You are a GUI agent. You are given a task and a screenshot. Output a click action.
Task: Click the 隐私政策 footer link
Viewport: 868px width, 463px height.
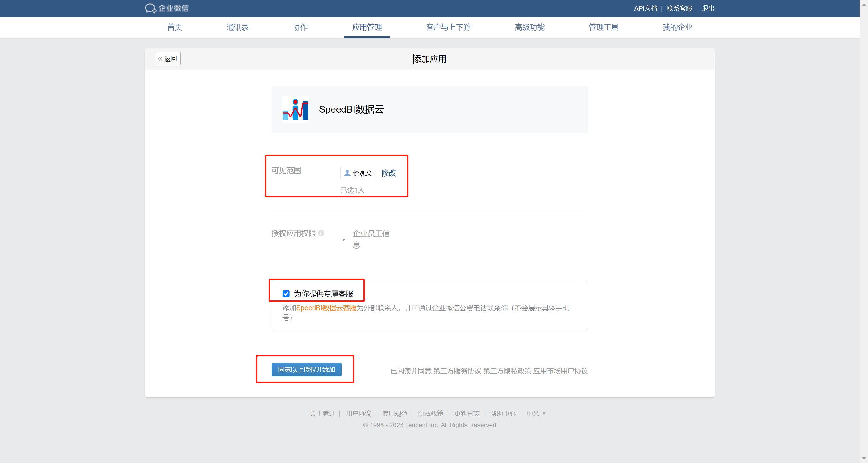[431, 413]
